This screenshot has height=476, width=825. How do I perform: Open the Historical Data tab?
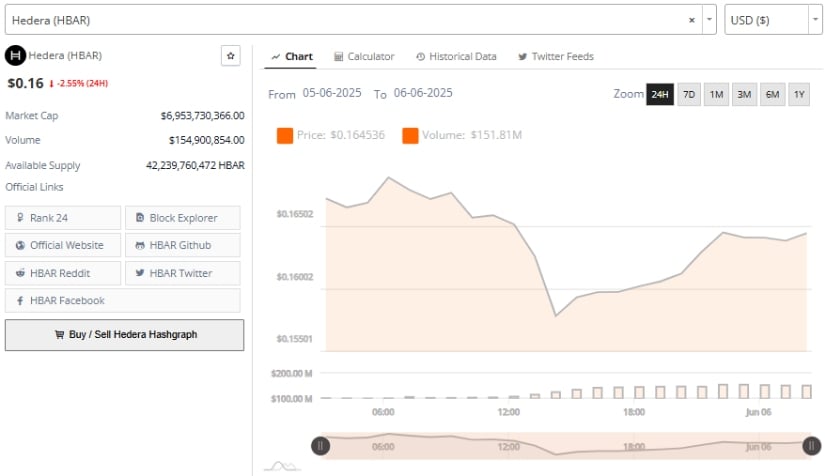[456, 57]
